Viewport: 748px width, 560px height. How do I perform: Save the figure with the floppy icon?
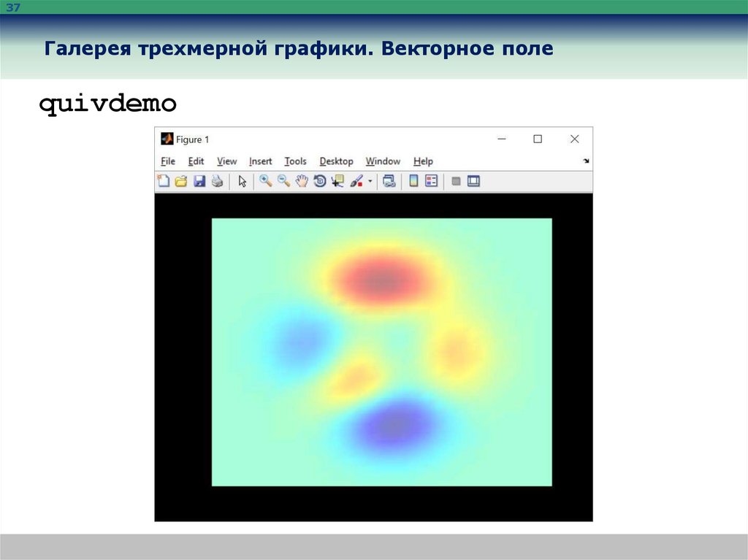pyautogui.click(x=199, y=181)
